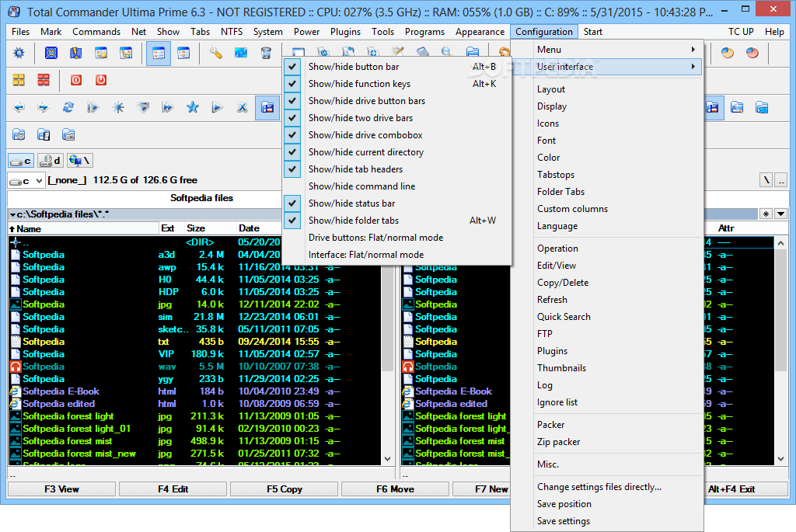Viewport: 796px width, 532px height.
Task: Open the left path history dropdown arrow
Action: pos(12,214)
